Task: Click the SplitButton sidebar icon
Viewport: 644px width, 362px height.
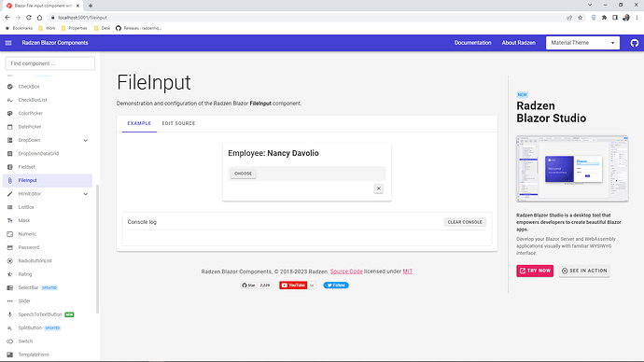Action: [x=10, y=327]
